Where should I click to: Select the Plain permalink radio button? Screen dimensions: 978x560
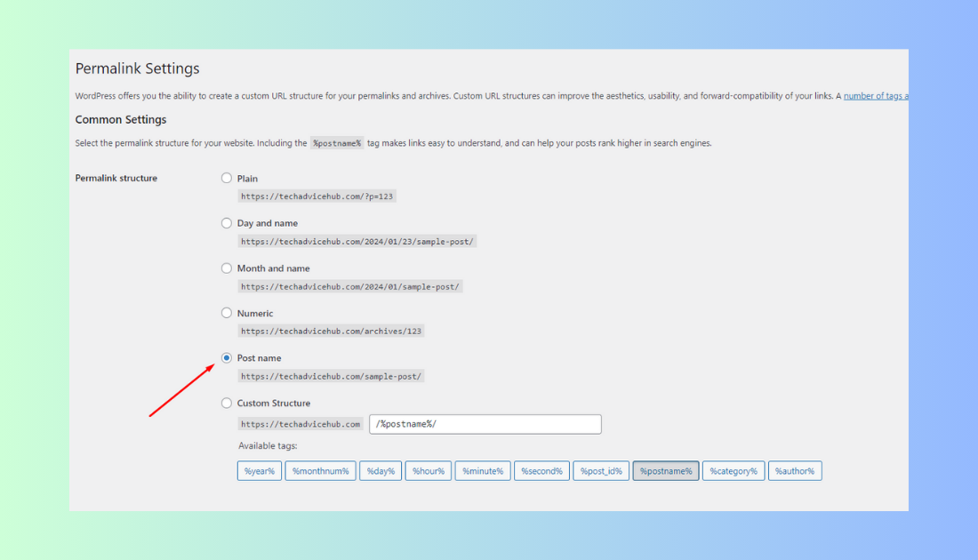pyautogui.click(x=227, y=179)
